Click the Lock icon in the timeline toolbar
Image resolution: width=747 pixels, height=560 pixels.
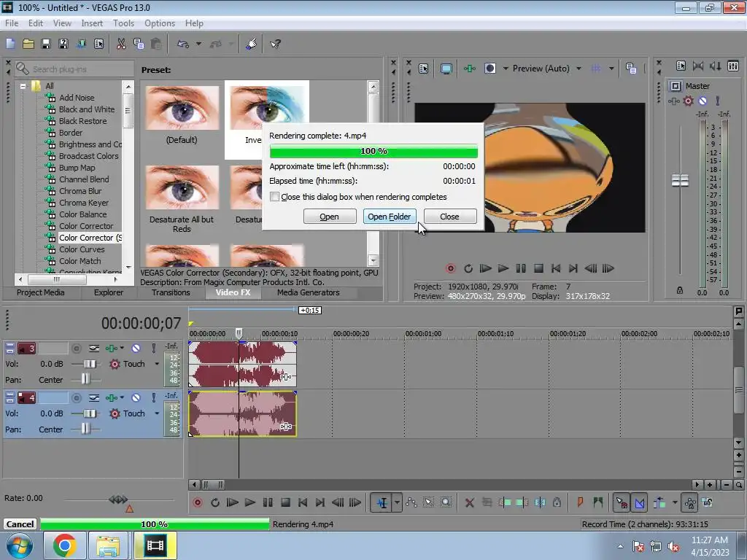pyautogui.click(x=557, y=502)
